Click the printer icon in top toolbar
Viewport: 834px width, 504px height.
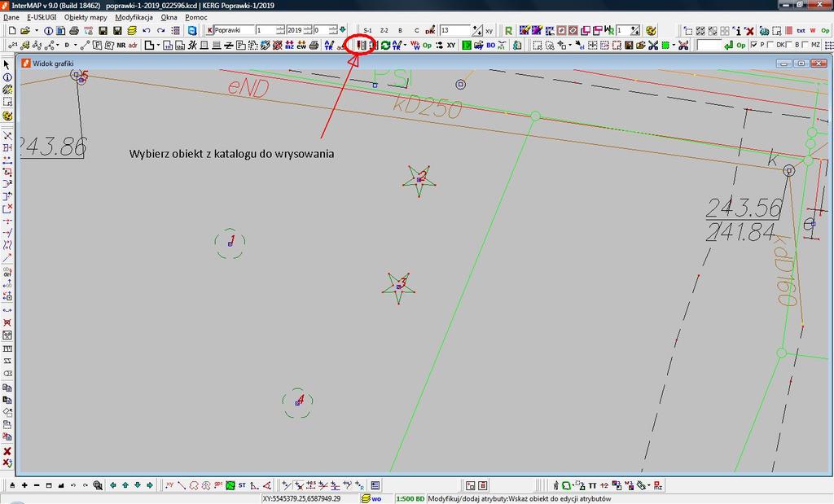74,30
